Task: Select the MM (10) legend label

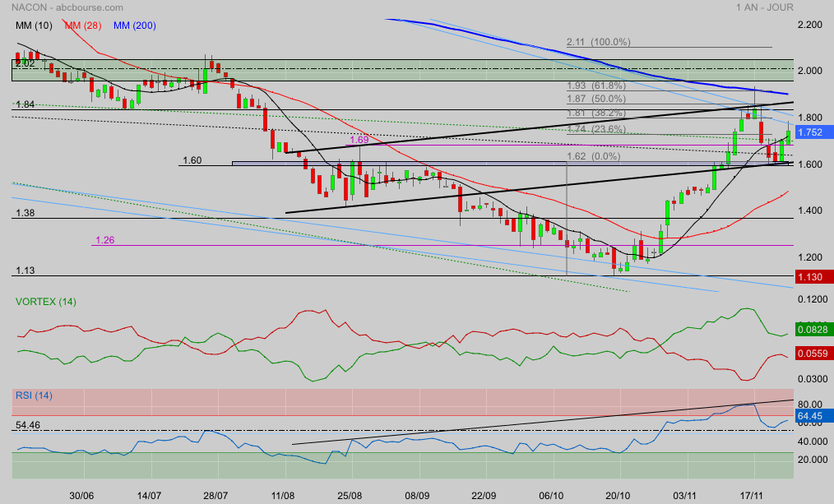Action: click(x=34, y=25)
